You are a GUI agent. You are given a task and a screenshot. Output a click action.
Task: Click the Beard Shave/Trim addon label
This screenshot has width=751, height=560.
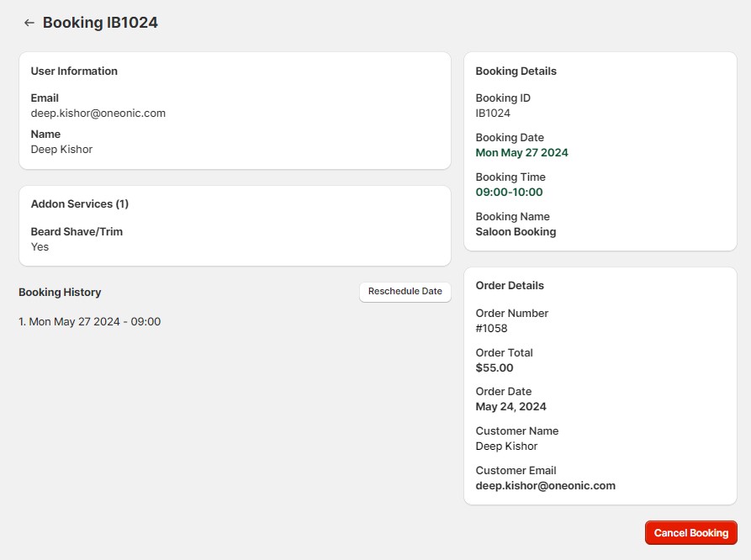77,231
